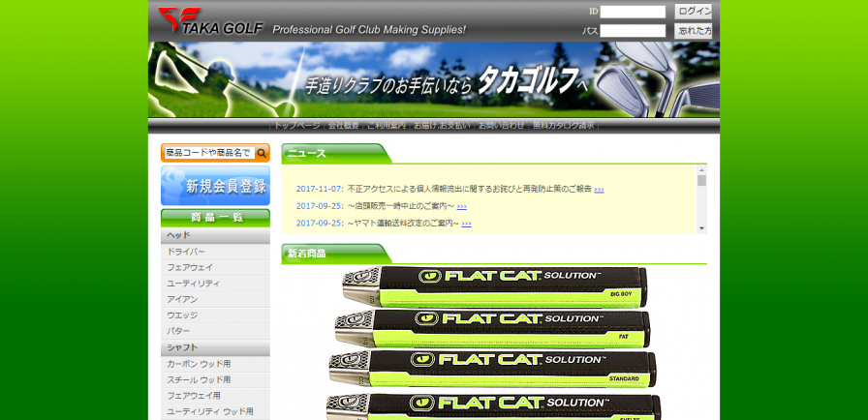Focus the ID input field
The height and width of the screenshot is (420, 868).
click(633, 12)
